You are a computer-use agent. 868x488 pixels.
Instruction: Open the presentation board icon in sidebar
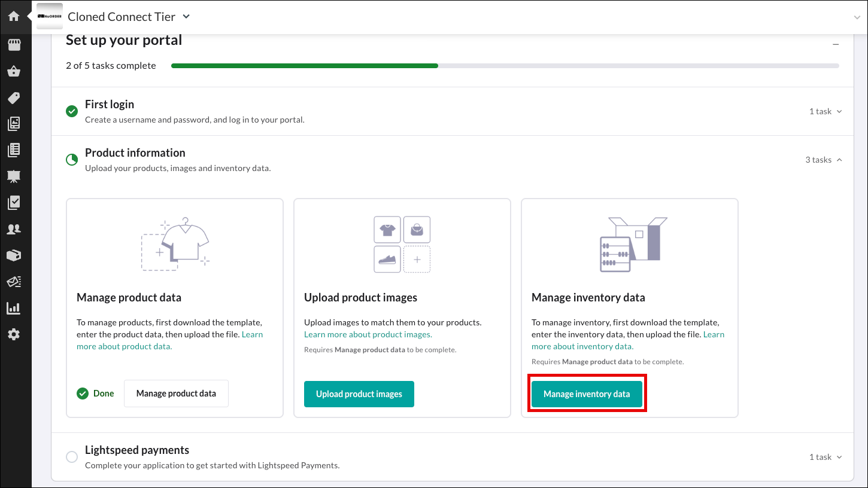(x=14, y=176)
